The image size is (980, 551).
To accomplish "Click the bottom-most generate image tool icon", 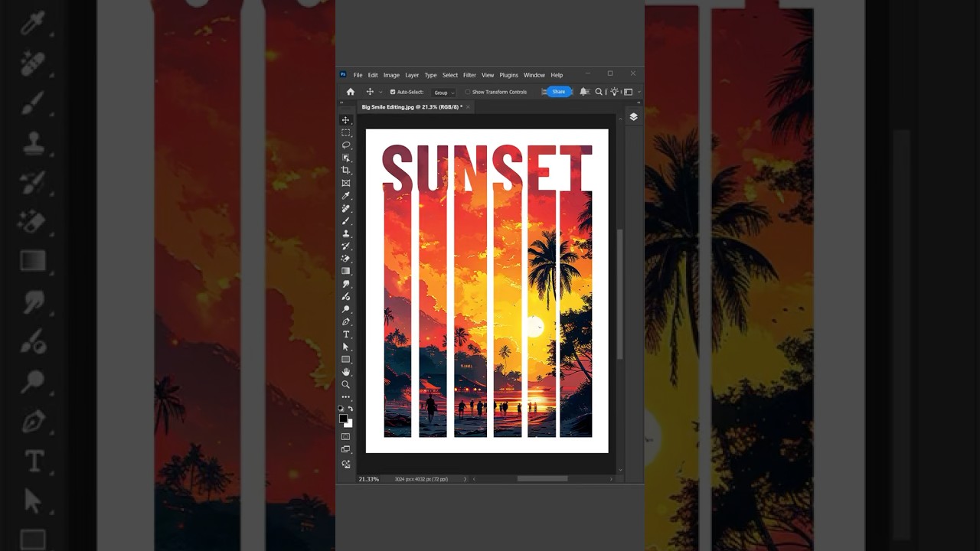I will pos(345,464).
